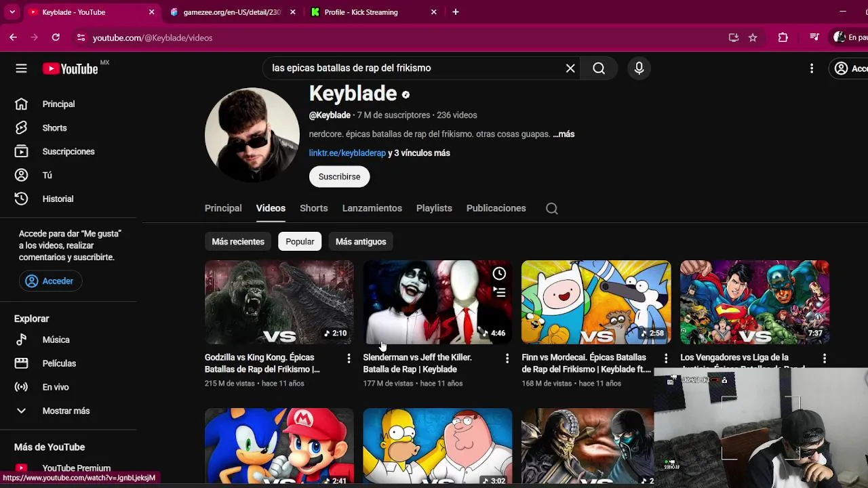This screenshot has height=488, width=868.
Task: Open Godzilla vs King Kong thumbnail
Action: click(x=279, y=302)
